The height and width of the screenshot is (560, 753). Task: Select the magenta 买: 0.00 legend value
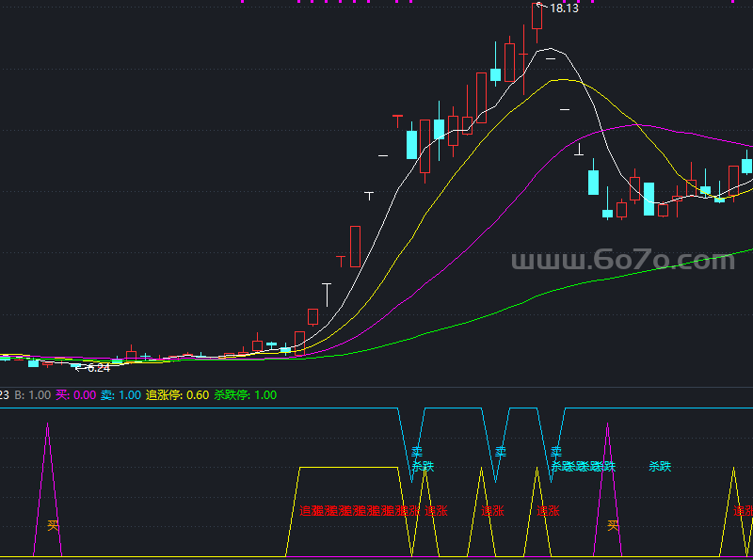[x=75, y=395]
